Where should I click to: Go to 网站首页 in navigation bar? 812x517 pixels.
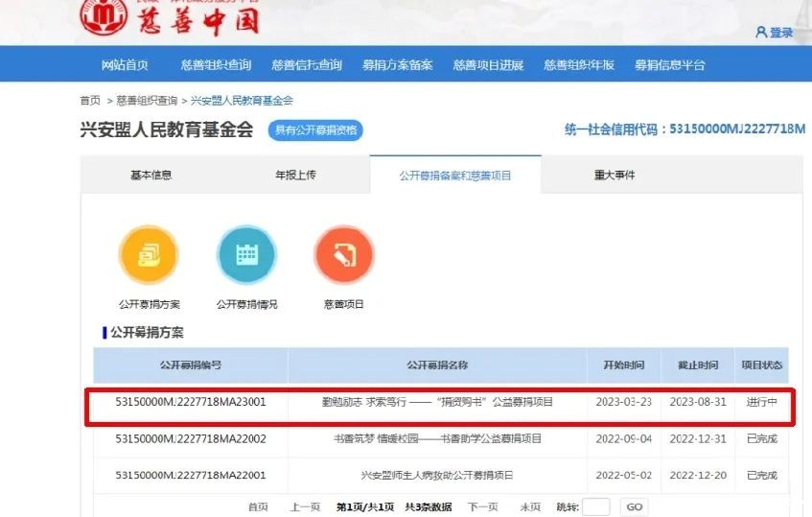pos(125,65)
